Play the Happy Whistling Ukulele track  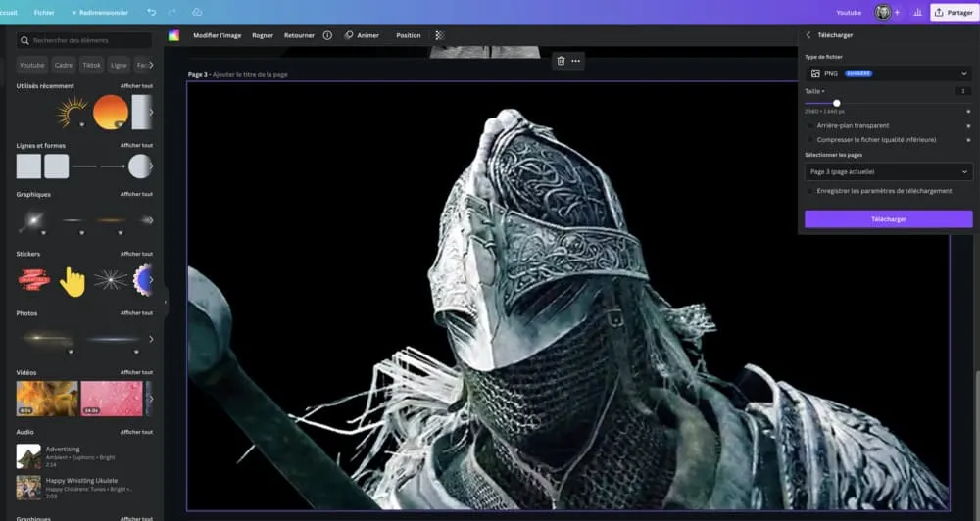(x=28, y=488)
